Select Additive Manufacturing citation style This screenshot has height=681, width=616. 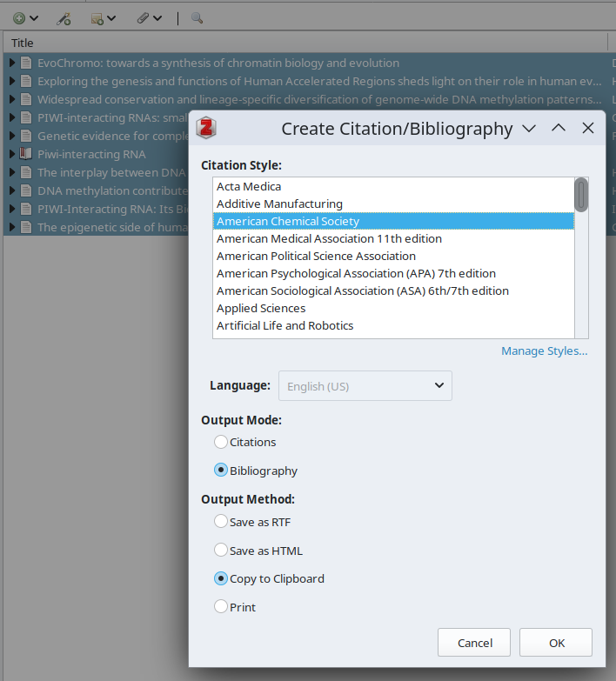[393, 204]
